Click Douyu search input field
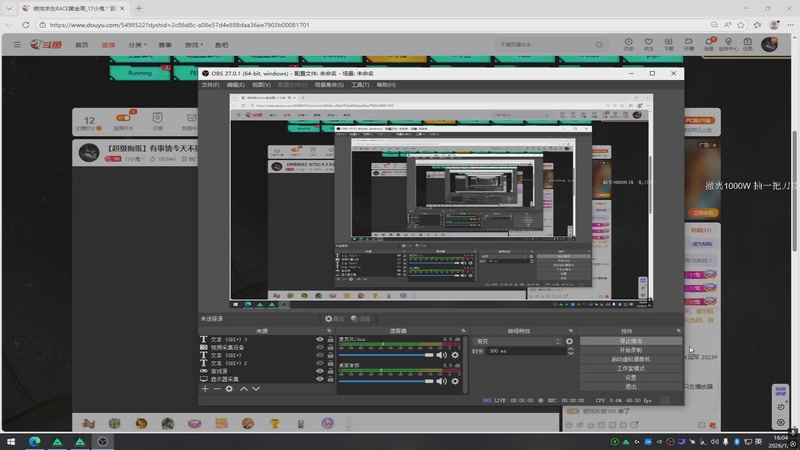The image size is (800, 450). tap(546, 45)
